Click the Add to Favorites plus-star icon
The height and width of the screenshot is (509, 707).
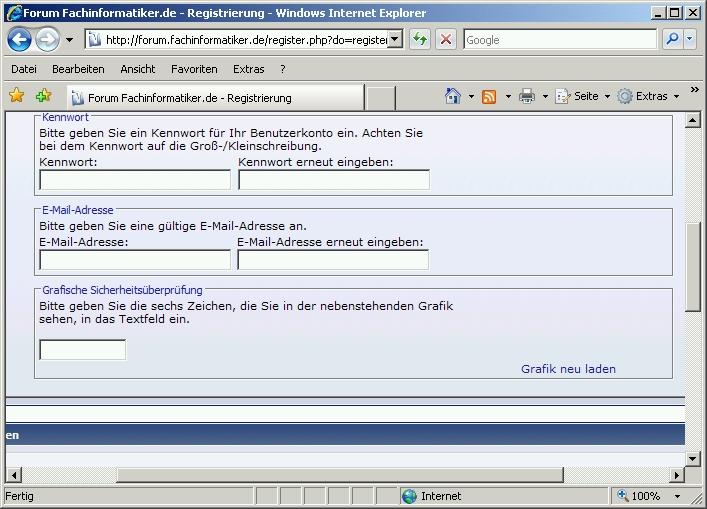point(43,96)
